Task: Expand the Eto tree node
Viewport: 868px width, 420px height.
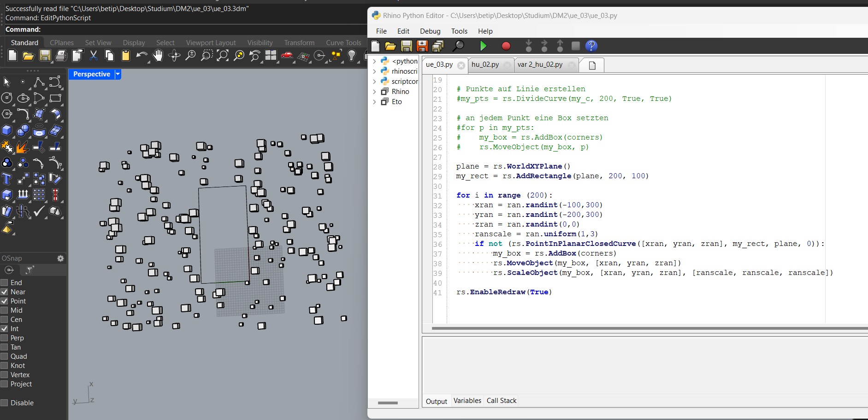Action: [375, 102]
